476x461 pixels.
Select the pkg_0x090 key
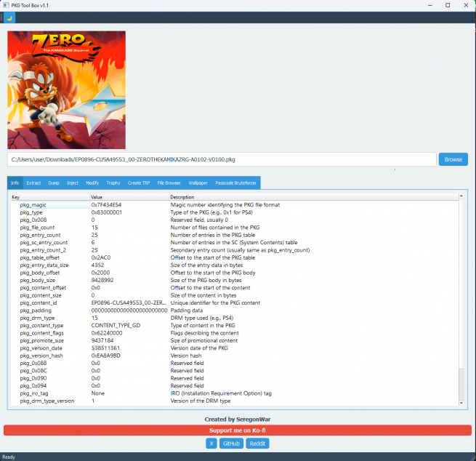click(x=33, y=378)
